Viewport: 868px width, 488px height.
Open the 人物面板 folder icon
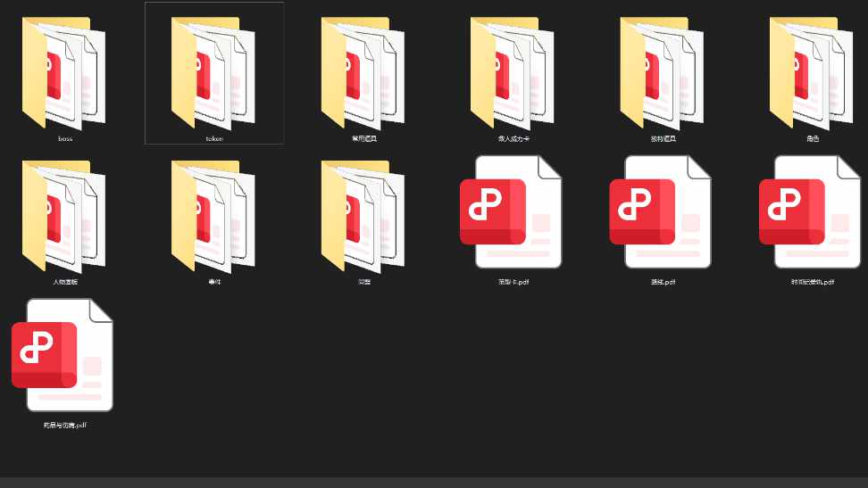coord(64,214)
